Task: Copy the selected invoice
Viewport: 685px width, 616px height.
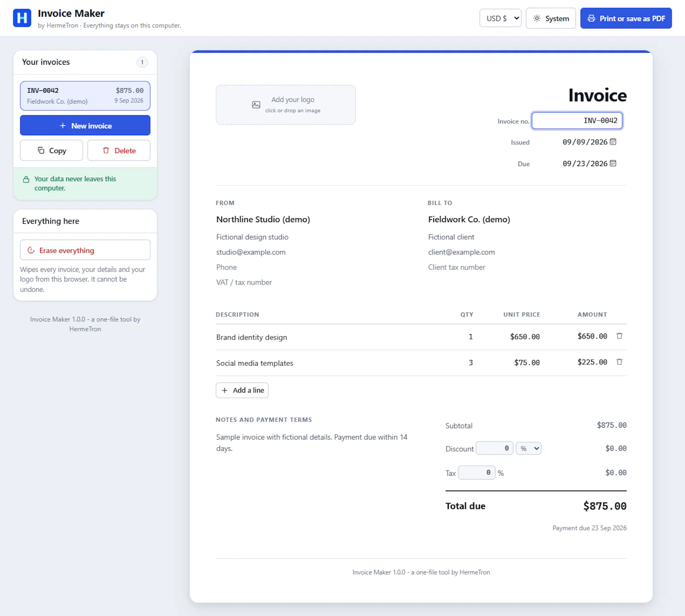Action: point(51,151)
